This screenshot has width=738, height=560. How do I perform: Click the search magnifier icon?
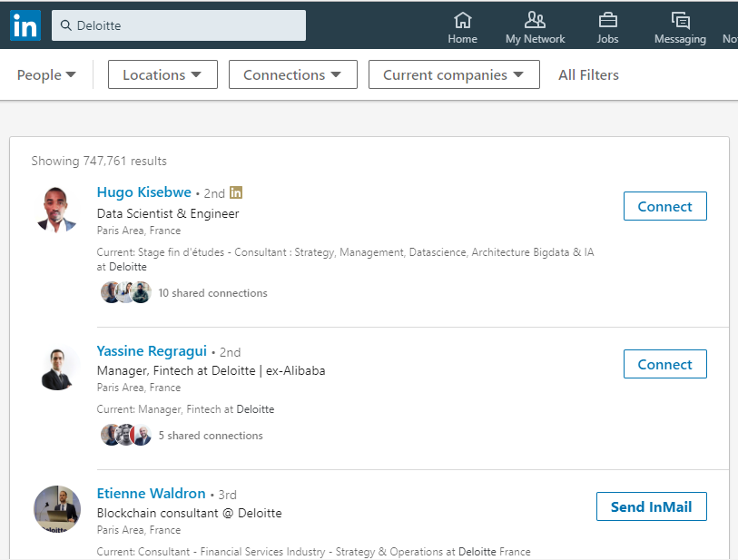66,25
